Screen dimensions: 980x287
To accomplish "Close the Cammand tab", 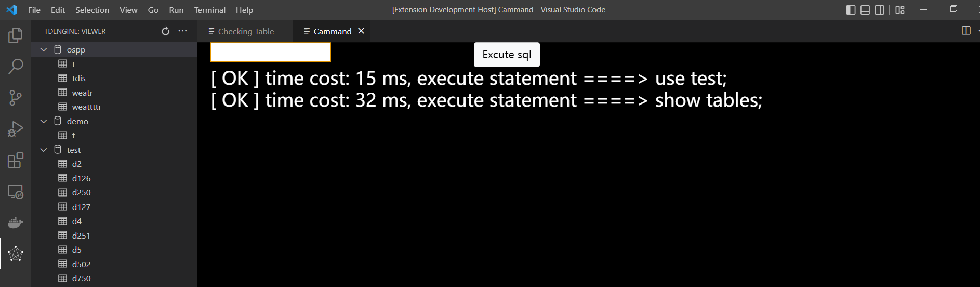I will (x=361, y=31).
